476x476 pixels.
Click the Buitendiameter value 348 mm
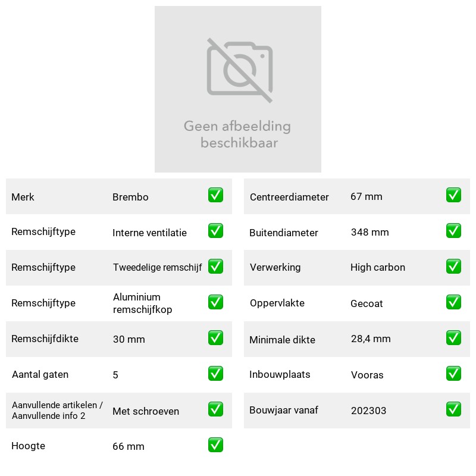tap(369, 232)
